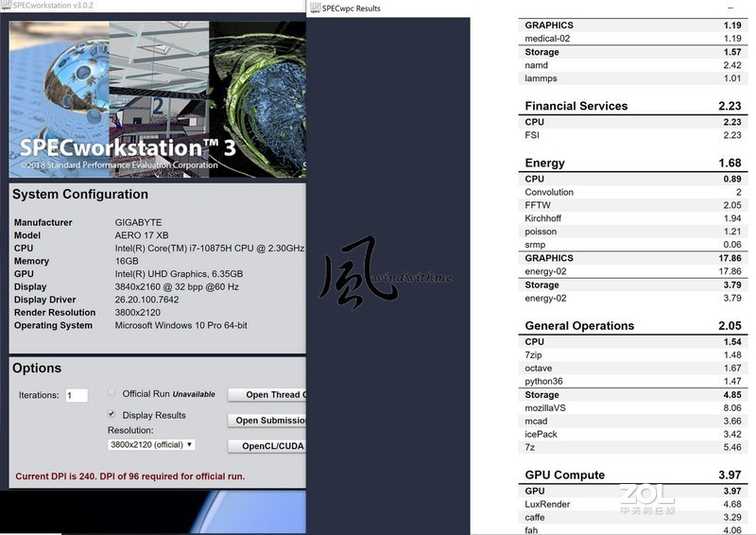Screen dimensions: 756x535
Task: Click the 7z result row
Action: [633, 447]
